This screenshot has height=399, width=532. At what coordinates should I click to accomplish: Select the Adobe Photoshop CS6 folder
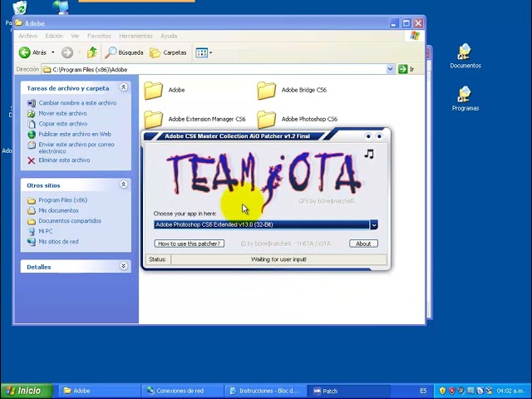click(x=298, y=119)
